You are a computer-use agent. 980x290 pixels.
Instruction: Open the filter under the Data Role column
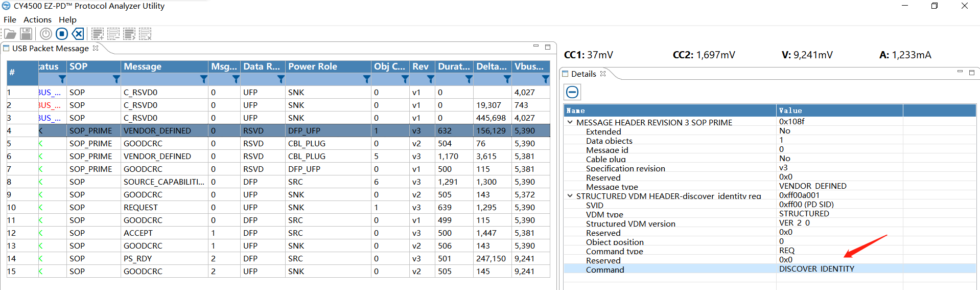281,79
